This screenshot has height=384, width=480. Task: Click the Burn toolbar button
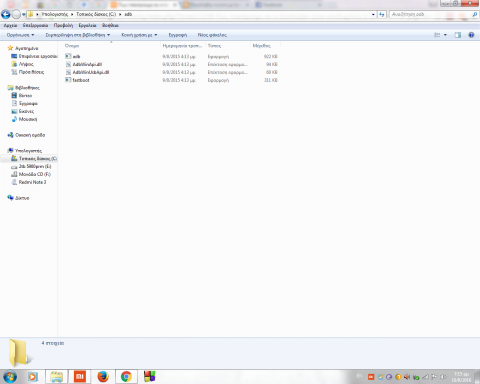178,35
